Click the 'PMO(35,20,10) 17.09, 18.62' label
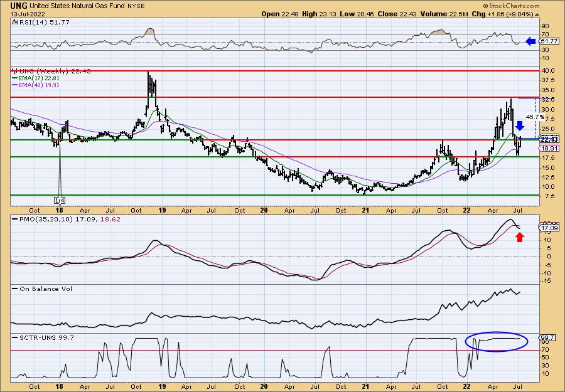Image resolution: width=565 pixels, height=392 pixels. point(69,220)
